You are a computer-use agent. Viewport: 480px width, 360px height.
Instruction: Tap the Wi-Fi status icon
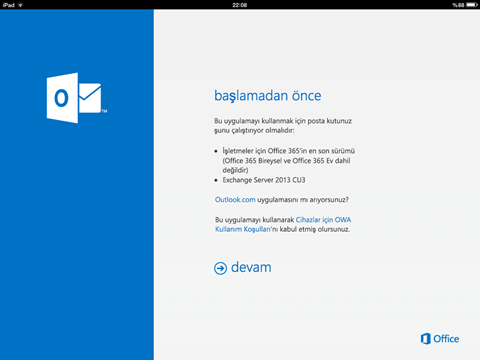click(20, 5)
